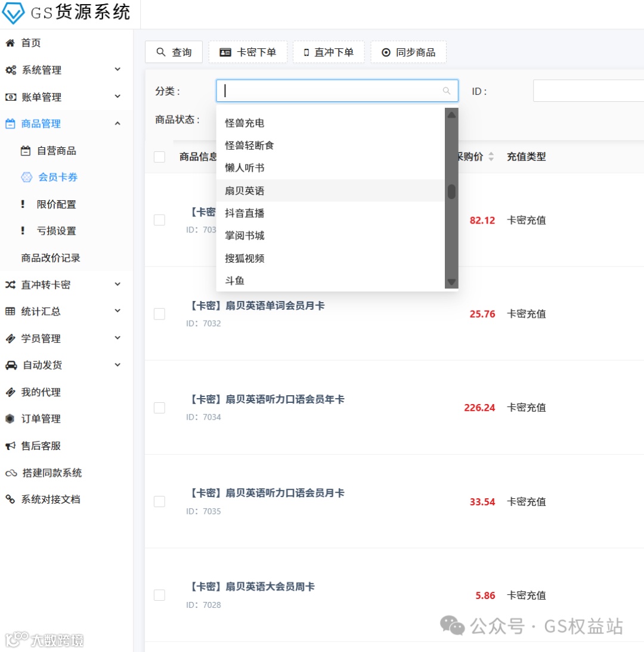Click the home icon beside 首页
Image resolution: width=644 pixels, height=652 pixels.
tap(10, 43)
